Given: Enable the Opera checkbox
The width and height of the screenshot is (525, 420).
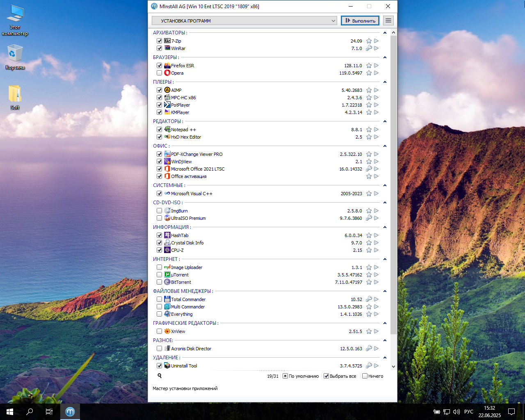Looking at the screenshot, I should (159, 73).
